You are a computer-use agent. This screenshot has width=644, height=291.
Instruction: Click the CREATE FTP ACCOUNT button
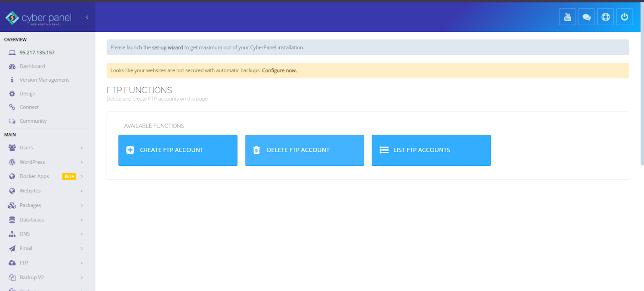(x=178, y=150)
